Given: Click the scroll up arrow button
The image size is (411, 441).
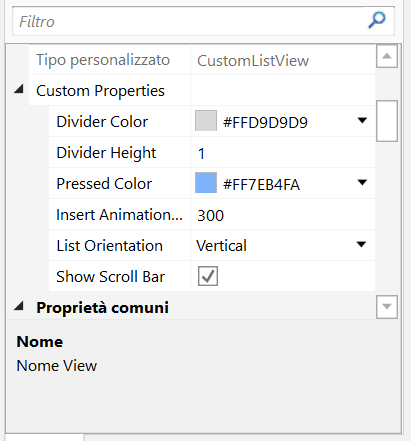Looking at the screenshot, I should pyautogui.click(x=387, y=56).
